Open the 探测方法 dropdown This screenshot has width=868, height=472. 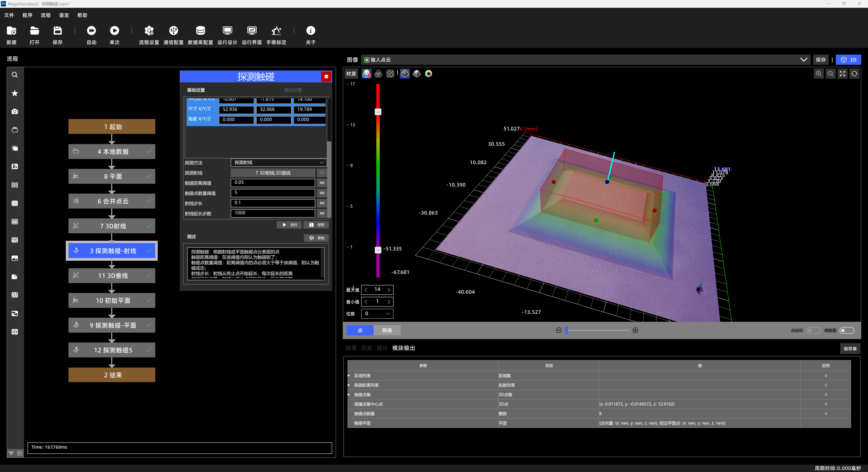[x=278, y=163]
